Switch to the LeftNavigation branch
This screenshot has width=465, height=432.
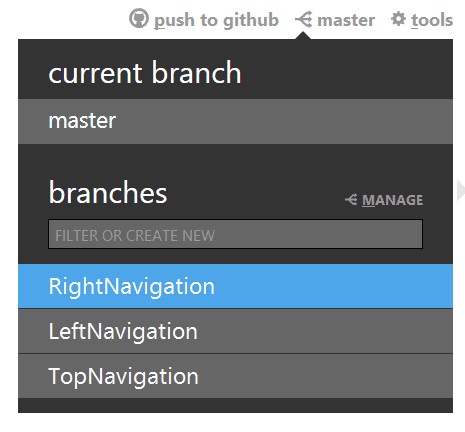(235, 331)
